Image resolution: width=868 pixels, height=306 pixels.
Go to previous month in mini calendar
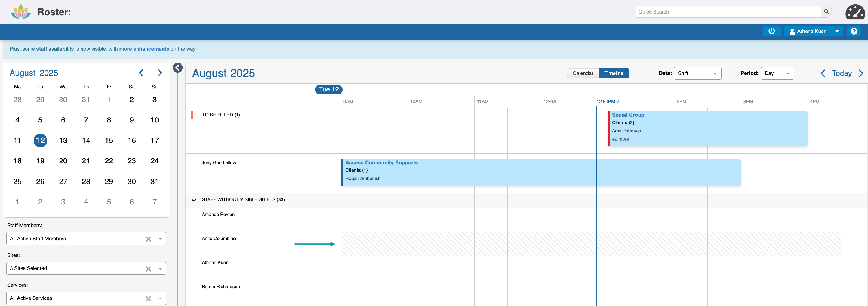[x=141, y=73]
